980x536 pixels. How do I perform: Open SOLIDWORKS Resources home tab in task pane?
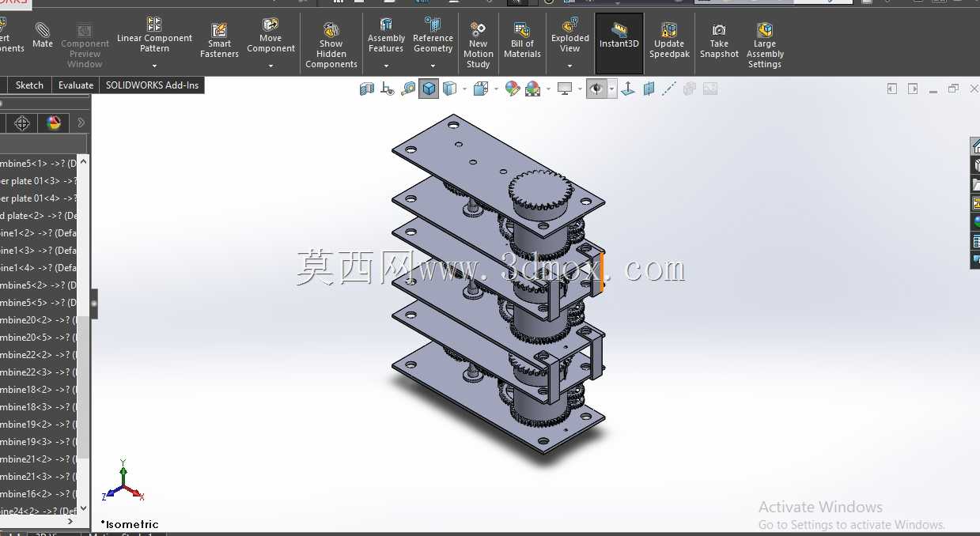click(x=975, y=146)
